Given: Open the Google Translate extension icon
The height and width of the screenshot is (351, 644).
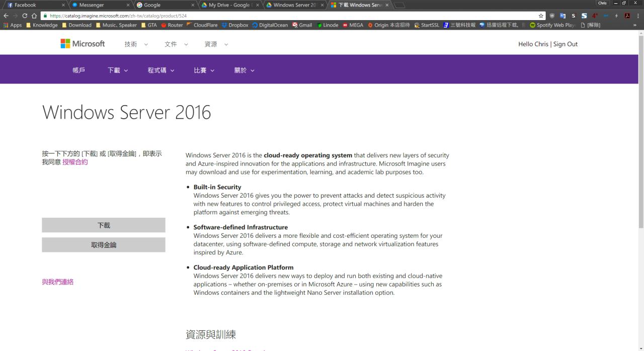Looking at the screenshot, I should pyautogui.click(x=563, y=16).
